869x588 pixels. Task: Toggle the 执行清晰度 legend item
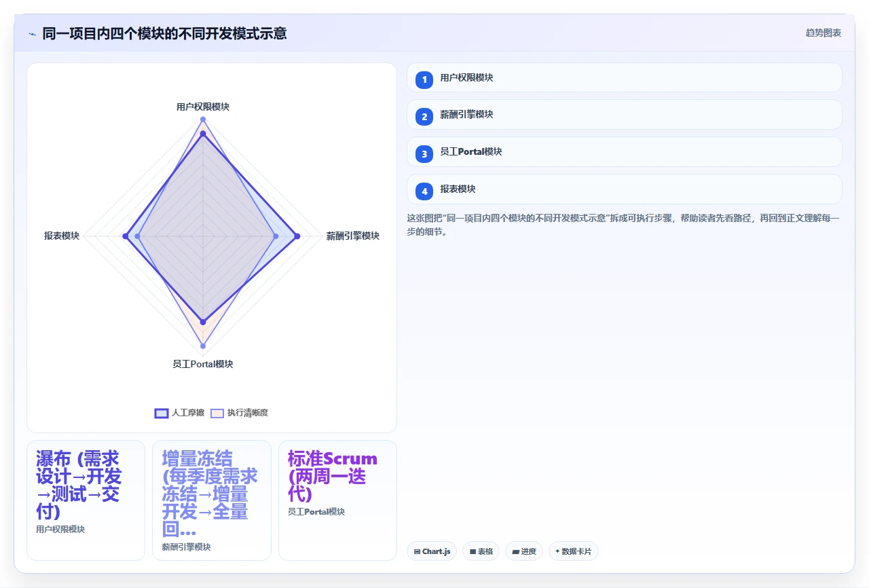click(x=239, y=413)
